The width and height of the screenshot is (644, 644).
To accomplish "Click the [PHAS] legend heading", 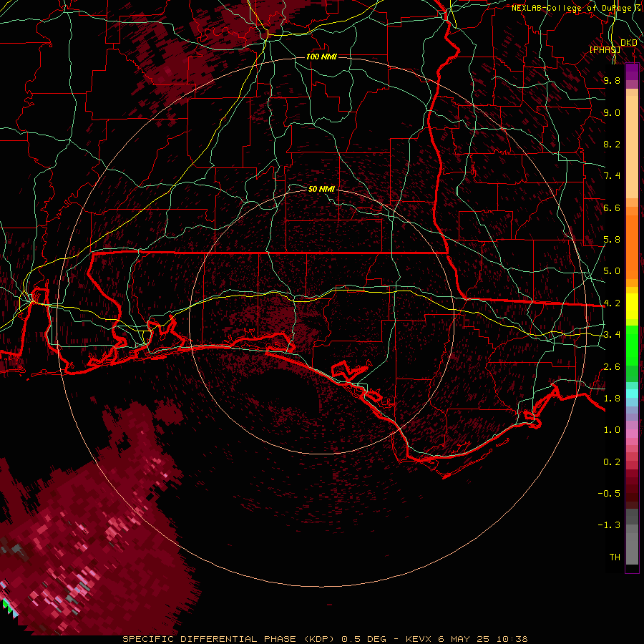I will coord(605,49).
